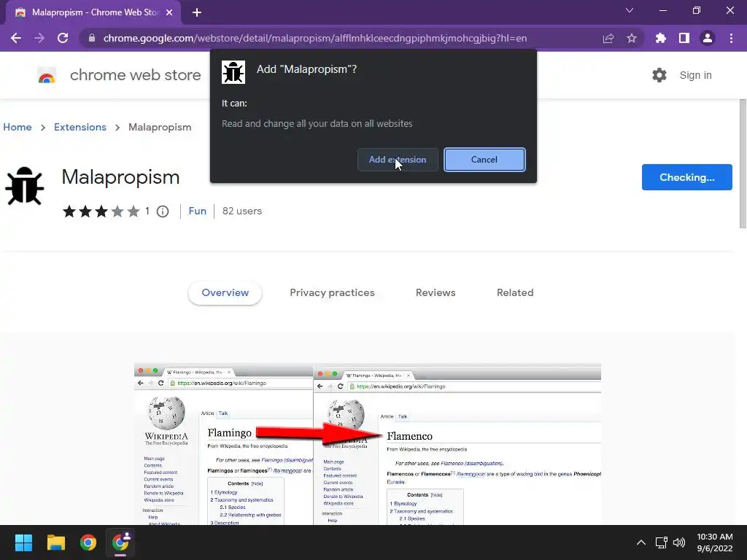The width and height of the screenshot is (747, 560).
Task: Open the Chrome profile avatar
Action: [708, 38]
